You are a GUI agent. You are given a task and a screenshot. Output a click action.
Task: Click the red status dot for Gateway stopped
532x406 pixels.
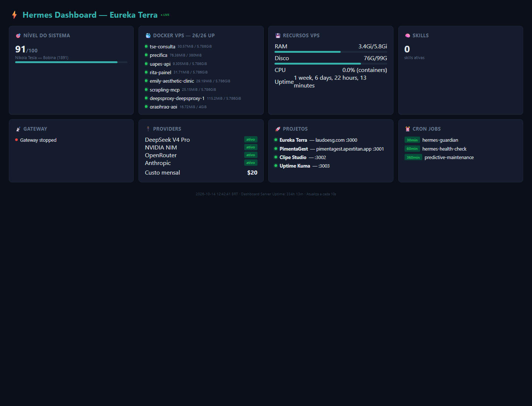pos(17,140)
